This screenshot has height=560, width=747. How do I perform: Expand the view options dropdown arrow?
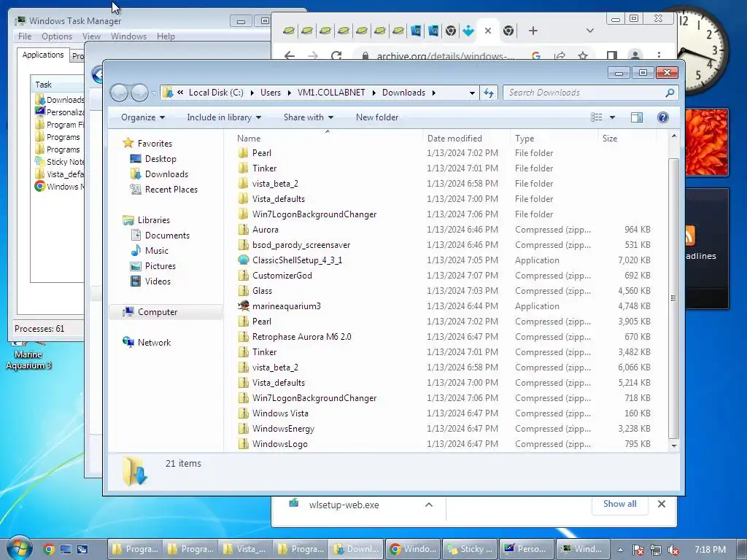point(612,117)
